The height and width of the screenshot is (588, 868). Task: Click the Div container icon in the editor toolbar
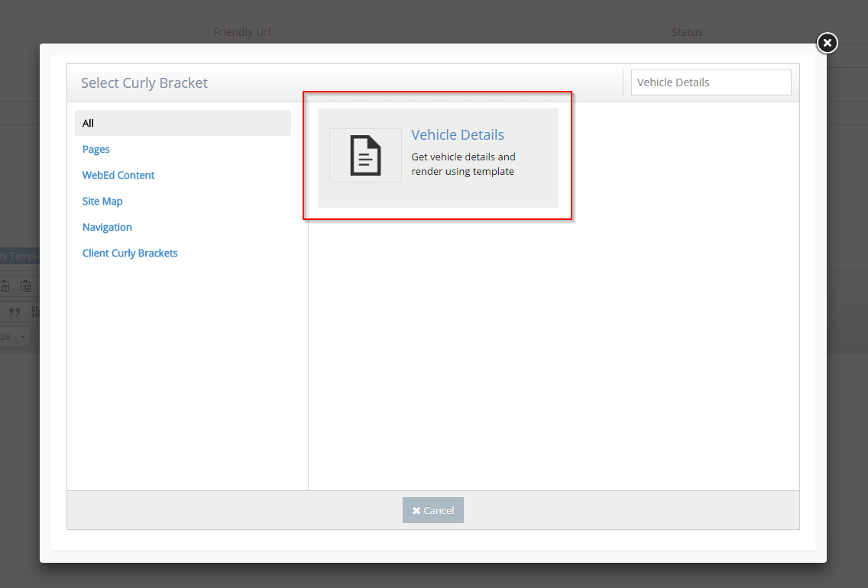34,311
